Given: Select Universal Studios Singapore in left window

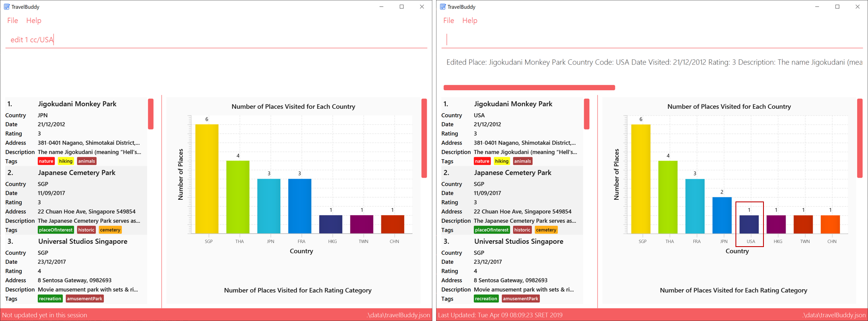Looking at the screenshot, I should coord(76,270).
